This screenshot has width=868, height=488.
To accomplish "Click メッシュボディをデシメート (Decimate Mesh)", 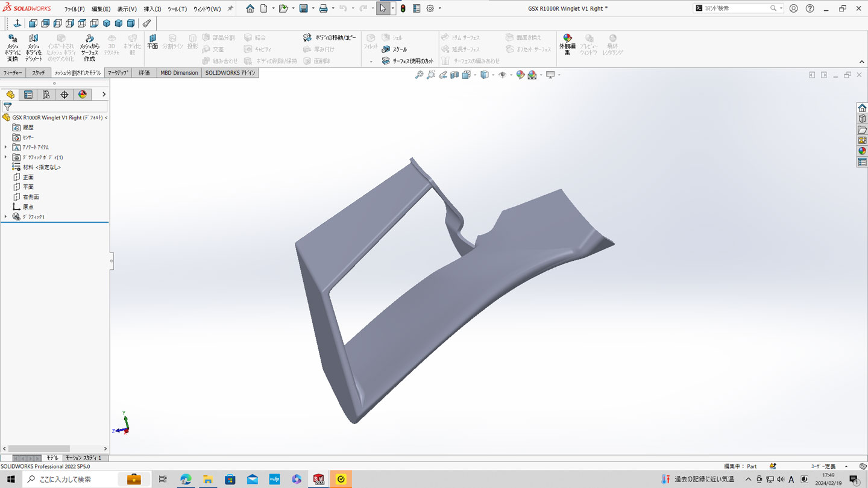I will pyautogui.click(x=34, y=48).
